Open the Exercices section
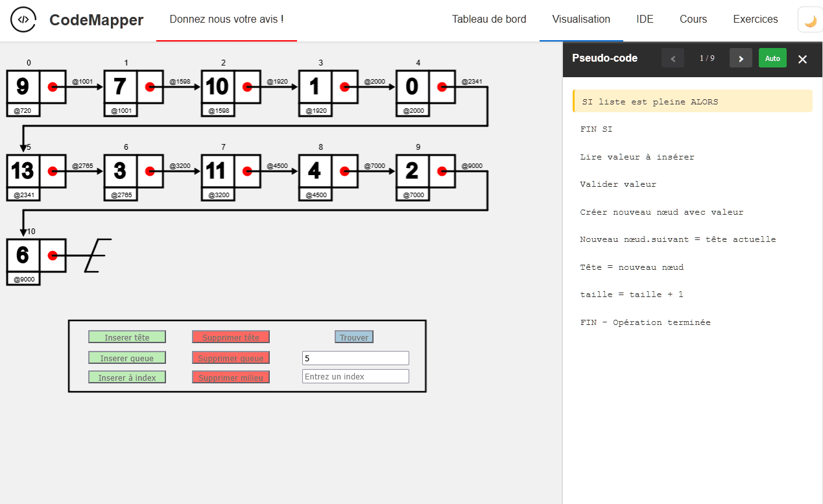 (x=756, y=19)
